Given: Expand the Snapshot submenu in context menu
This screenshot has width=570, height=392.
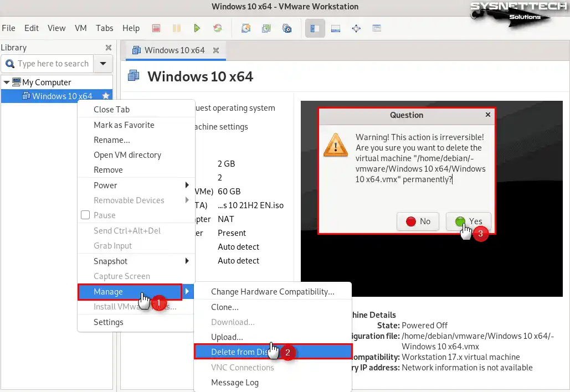Looking at the screenshot, I should point(136,261).
